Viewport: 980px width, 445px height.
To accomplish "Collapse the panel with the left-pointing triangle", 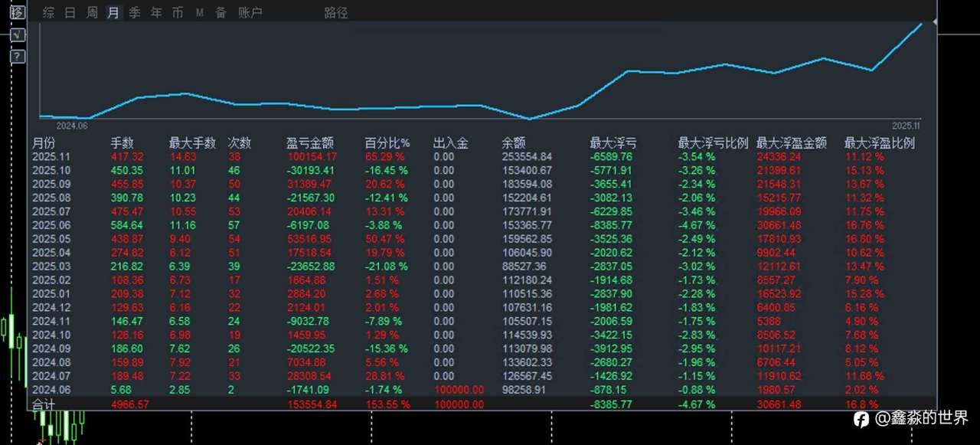I will (934, 21).
